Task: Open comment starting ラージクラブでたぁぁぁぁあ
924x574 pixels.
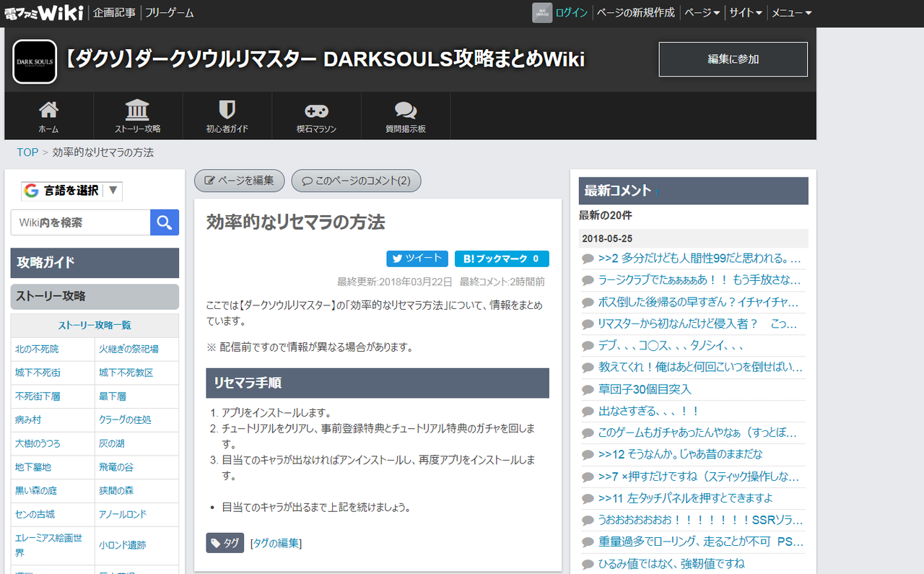Action: click(x=699, y=280)
